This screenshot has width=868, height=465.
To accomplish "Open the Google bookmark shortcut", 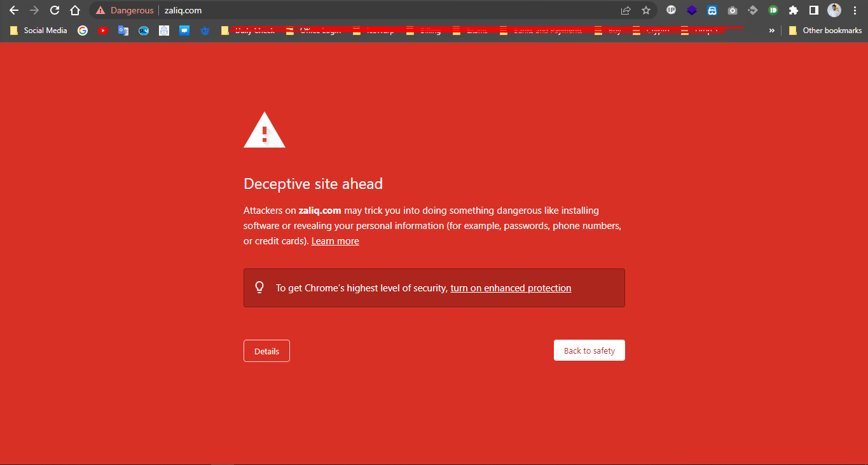I will (83, 30).
